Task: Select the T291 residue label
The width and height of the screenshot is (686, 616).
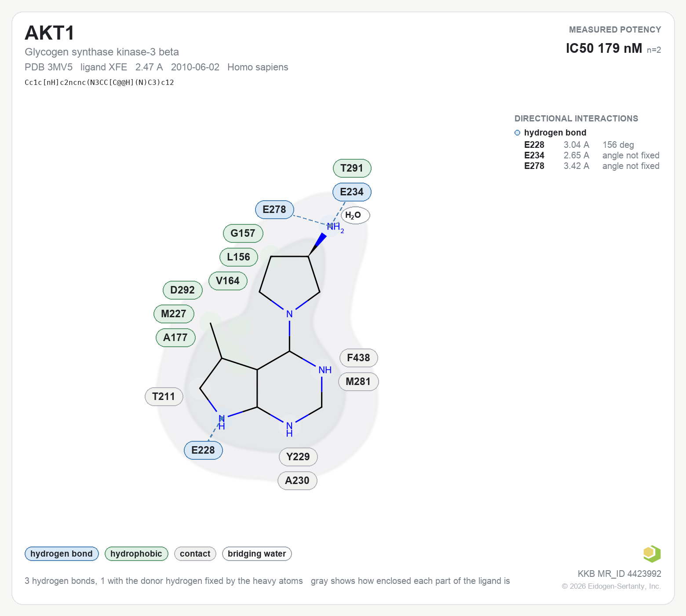Action: pos(352,168)
